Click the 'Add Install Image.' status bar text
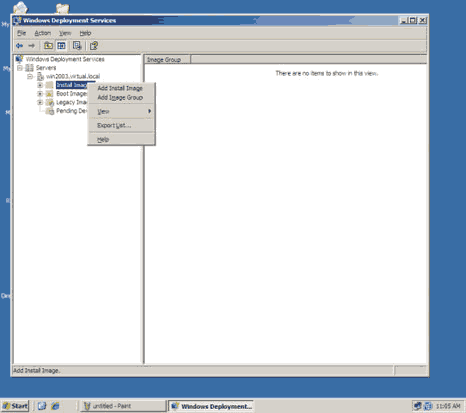This screenshot has height=413, width=466. tap(37, 370)
